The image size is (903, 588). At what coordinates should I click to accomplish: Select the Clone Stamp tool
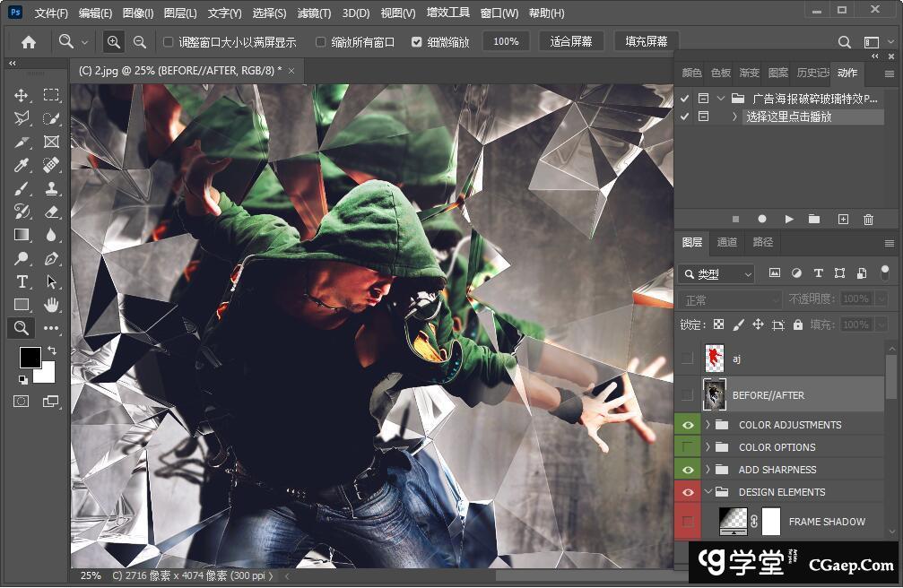tap(51, 188)
